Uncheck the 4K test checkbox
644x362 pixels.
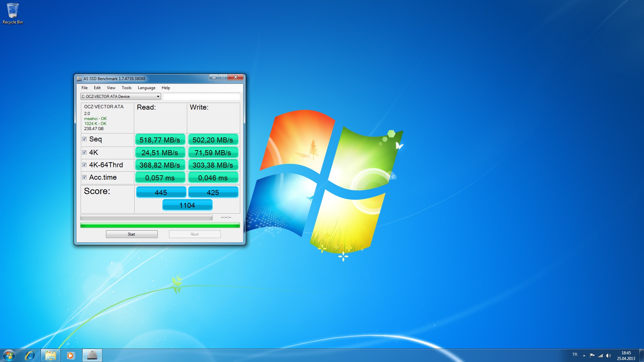85,153
